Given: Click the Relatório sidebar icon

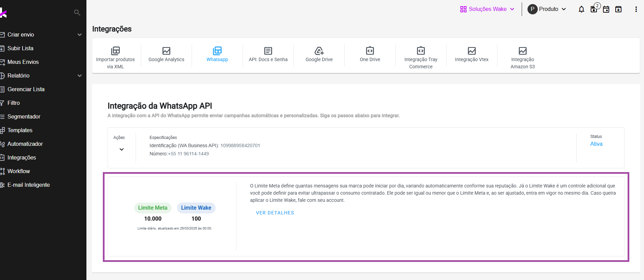Looking at the screenshot, I should (x=2, y=76).
